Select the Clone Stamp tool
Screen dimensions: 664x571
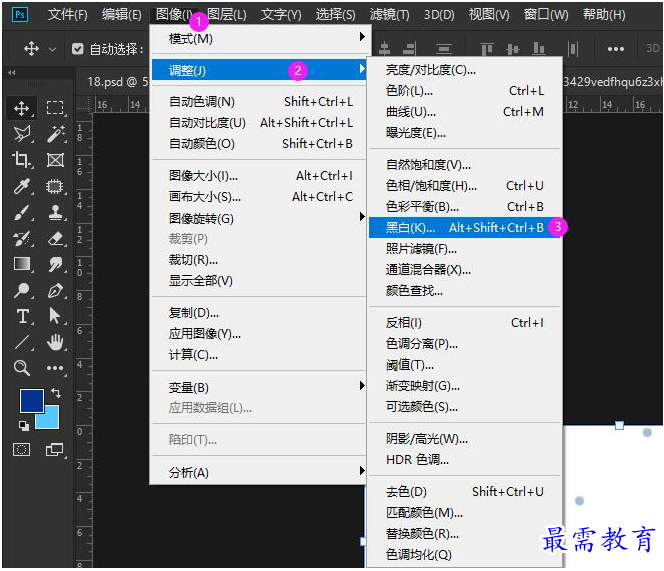tap(55, 212)
